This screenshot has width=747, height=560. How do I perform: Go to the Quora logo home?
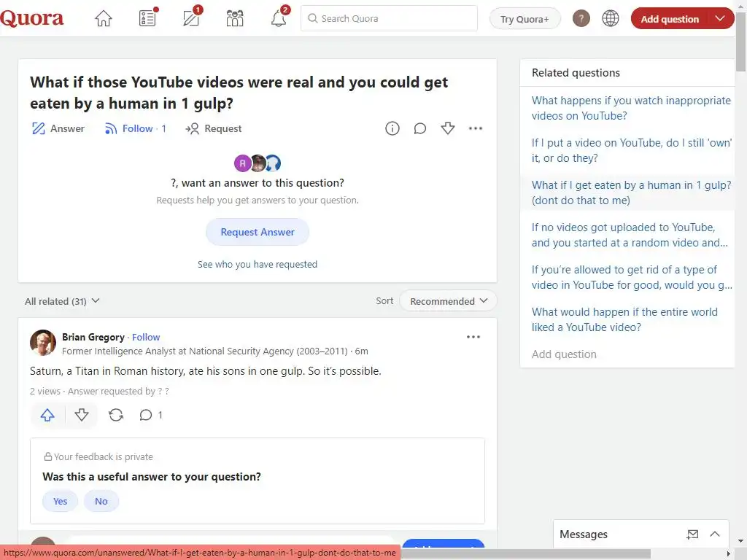[31, 18]
